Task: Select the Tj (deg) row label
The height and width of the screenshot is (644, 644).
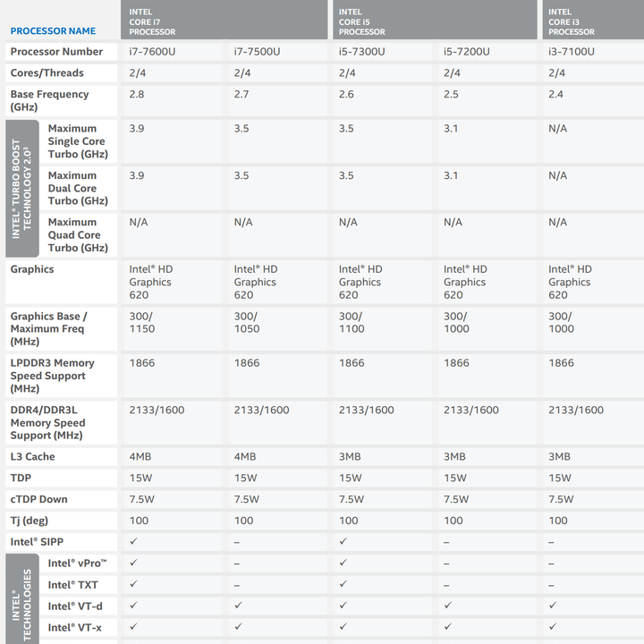Action: click(x=30, y=521)
